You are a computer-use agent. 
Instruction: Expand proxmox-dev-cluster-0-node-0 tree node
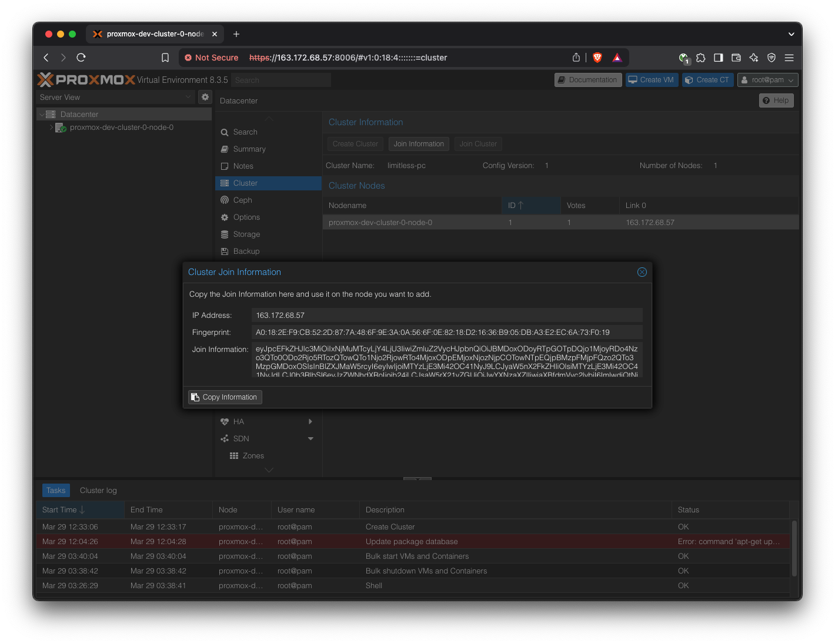pos(52,128)
